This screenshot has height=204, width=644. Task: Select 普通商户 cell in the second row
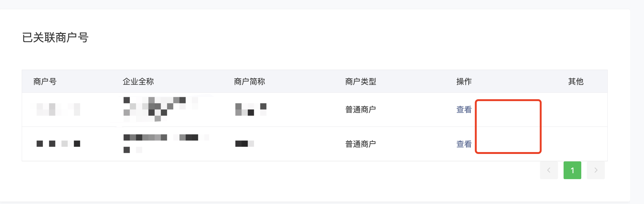pos(361,144)
